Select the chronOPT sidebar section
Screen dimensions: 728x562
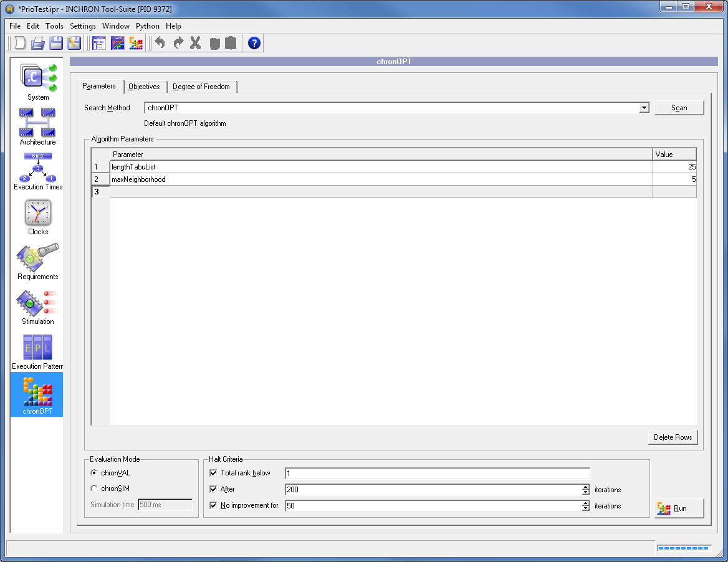point(37,395)
